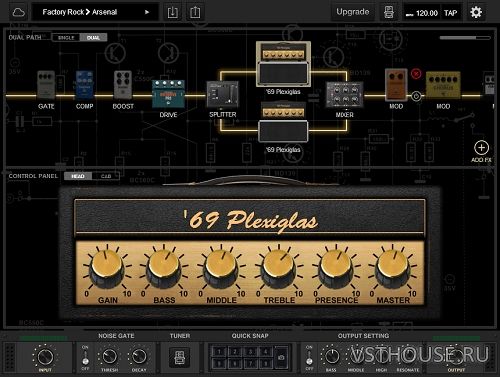The height and width of the screenshot is (377, 500).
Task: Recall Quick Snap slot 1
Action: tap(219, 351)
